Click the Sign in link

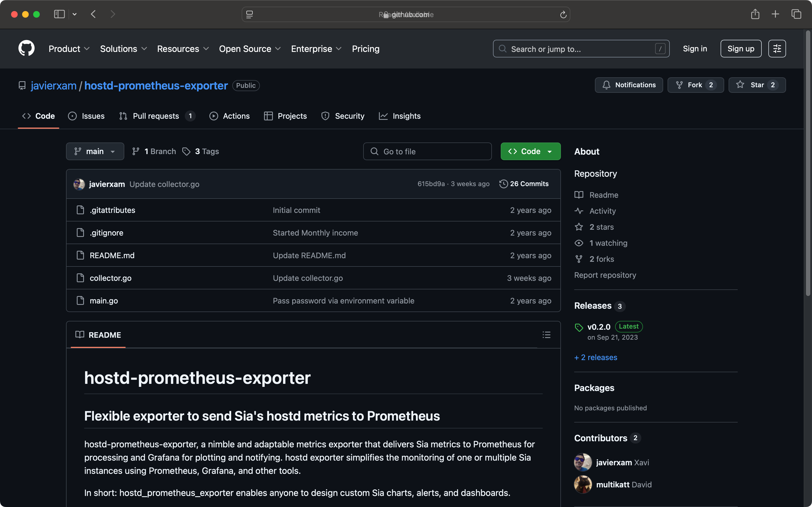pos(695,49)
